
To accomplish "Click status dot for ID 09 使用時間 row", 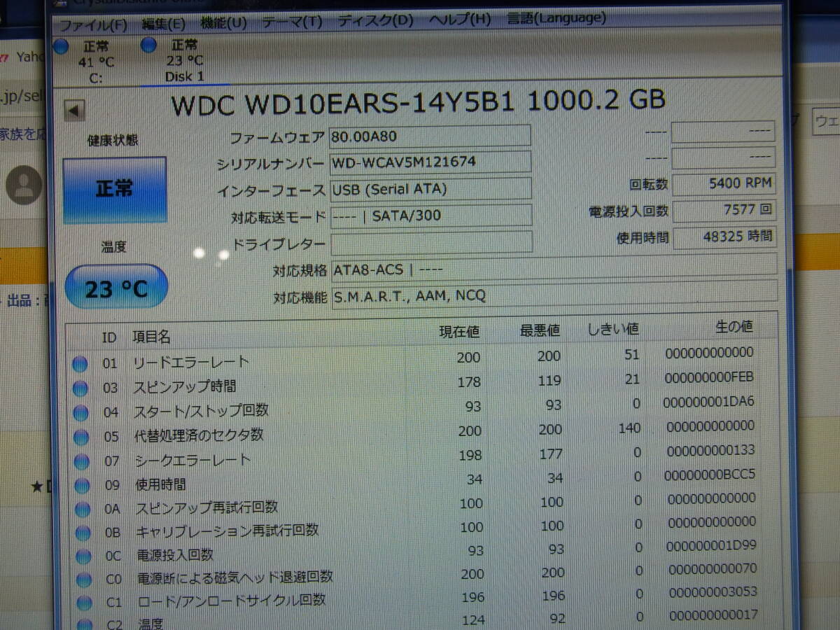I will coord(82,485).
